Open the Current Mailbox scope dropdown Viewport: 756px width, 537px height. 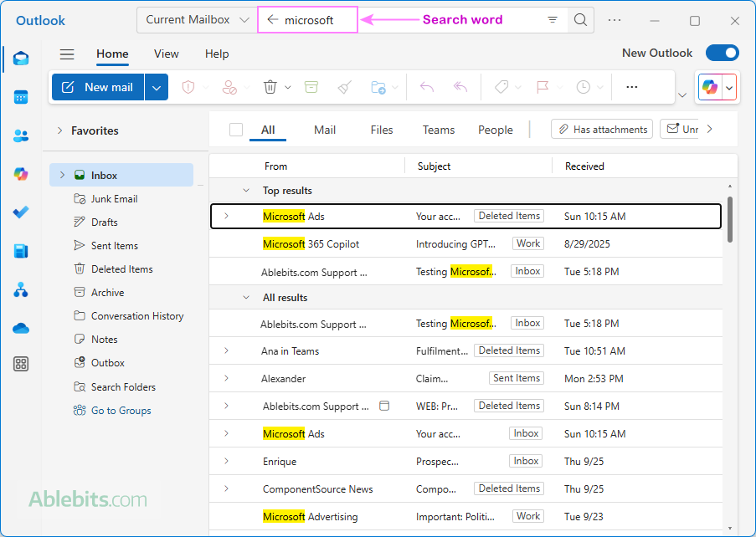tap(197, 20)
